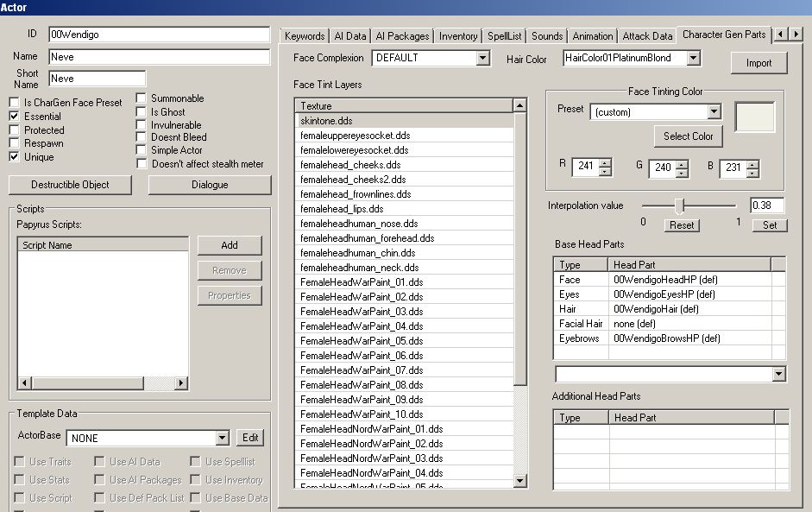Open the AI Packages tab
Screen dimensions: 812x512
pyautogui.click(x=402, y=36)
